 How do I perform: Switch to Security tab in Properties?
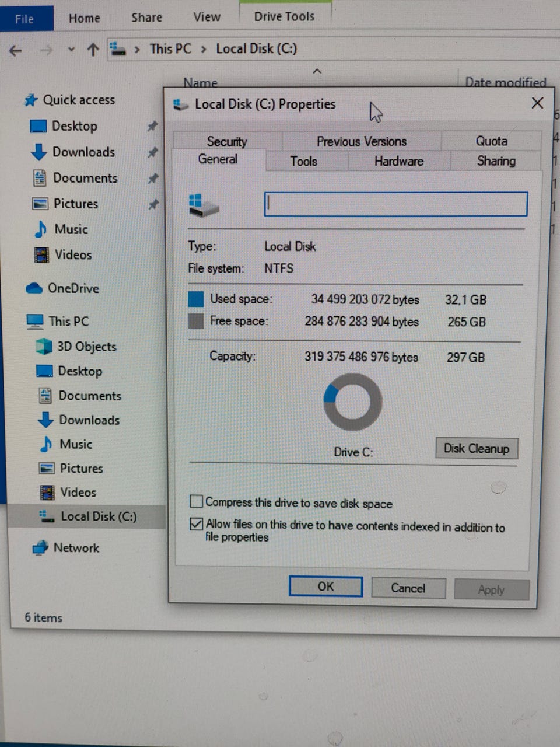coord(227,141)
